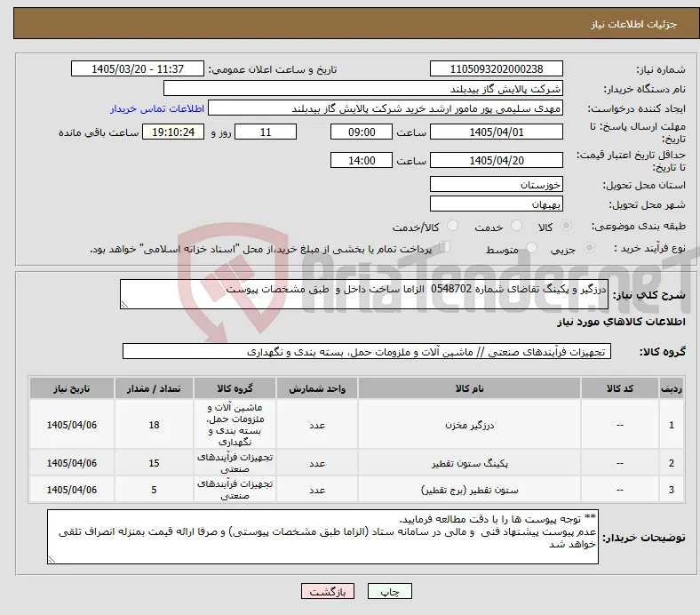
Task: Click the واحد شمارش column header
Action: tap(317, 388)
